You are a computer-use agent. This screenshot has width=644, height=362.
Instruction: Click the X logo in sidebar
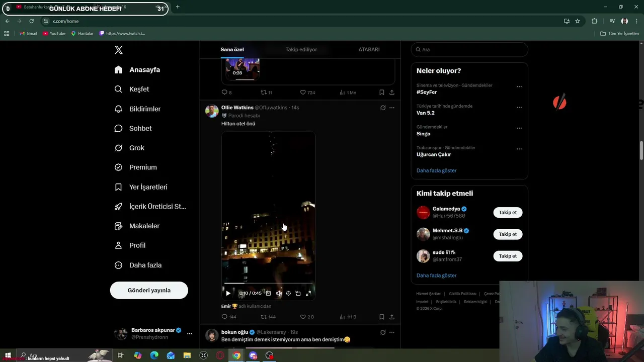[x=119, y=50]
